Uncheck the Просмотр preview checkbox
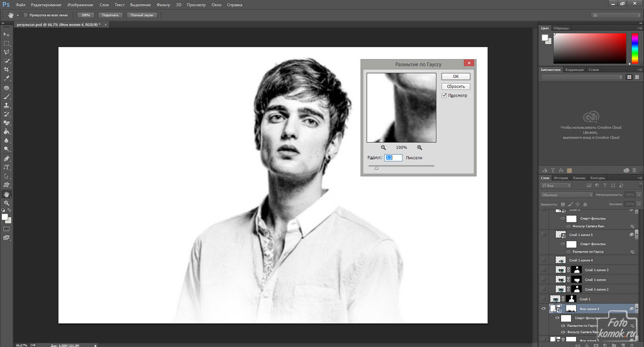644x347 pixels. tap(445, 96)
